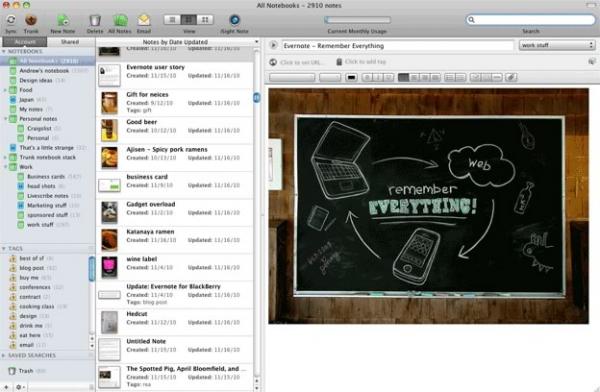Image resolution: width=600 pixels, height=392 pixels.
Task: Open the Trunk toolbar icon
Action: (x=31, y=20)
